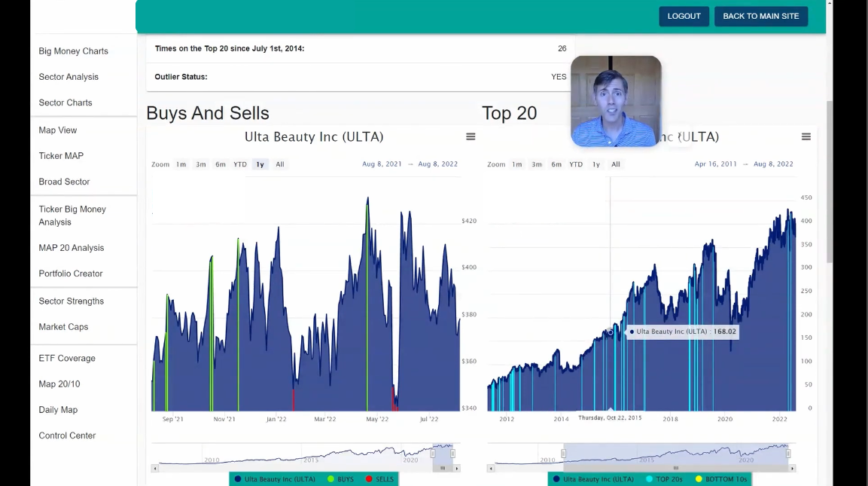Open MAP 20 Analysis
Viewport: 868px width, 486px height.
pyautogui.click(x=72, y=248)
